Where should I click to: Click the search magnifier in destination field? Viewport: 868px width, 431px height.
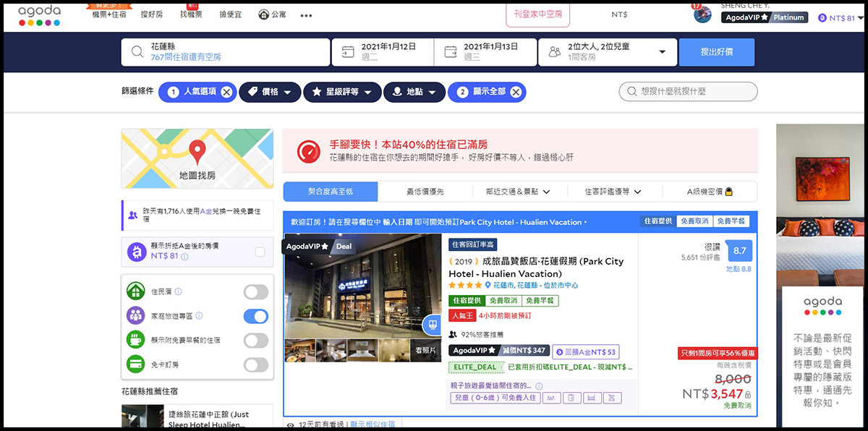(x=137, y=51)
